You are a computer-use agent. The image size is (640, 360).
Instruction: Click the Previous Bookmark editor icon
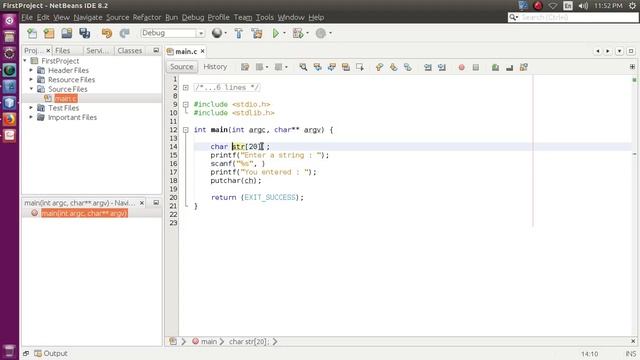(379, 67)
